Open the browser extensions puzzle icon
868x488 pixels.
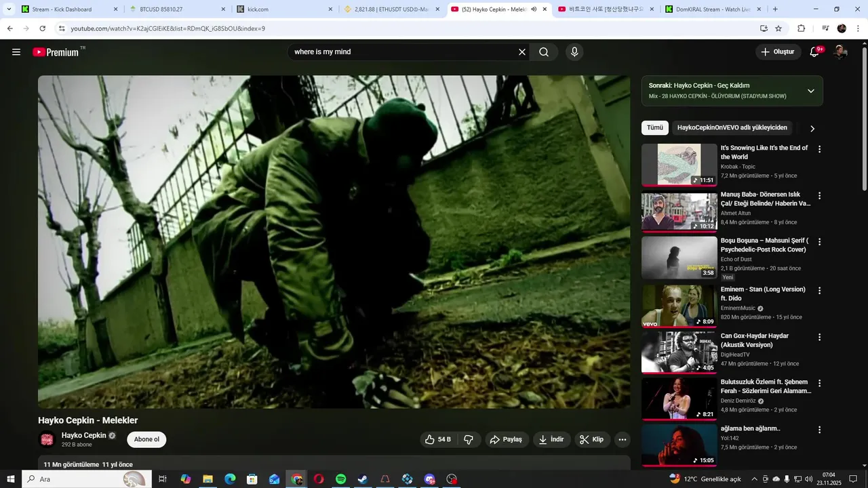802,28
